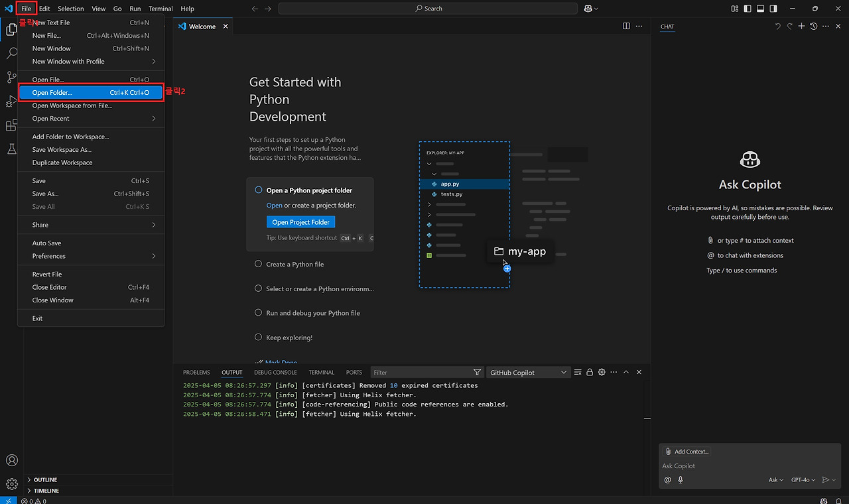The height and width of the screenshot is (504, 849).
Task: Select the Run and Debug icon
Action: (x=11, y=101)
